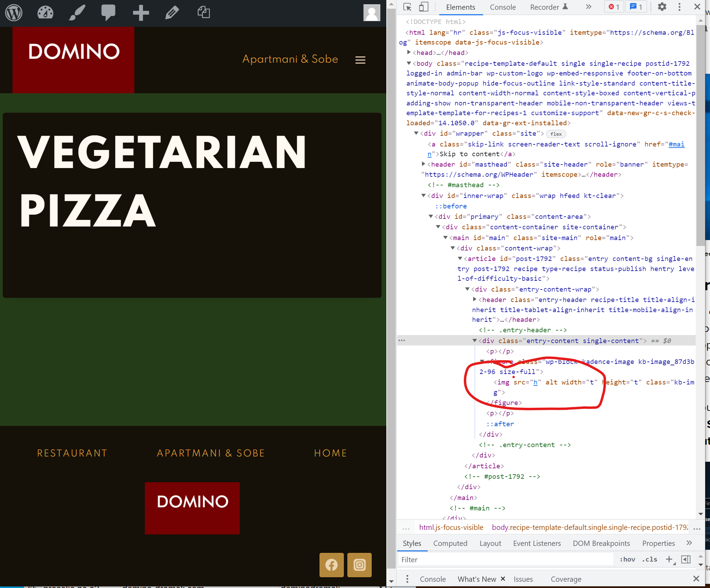Open the Computed styles tab
Viewport: 710px width, 588px height.
(450, 543)
